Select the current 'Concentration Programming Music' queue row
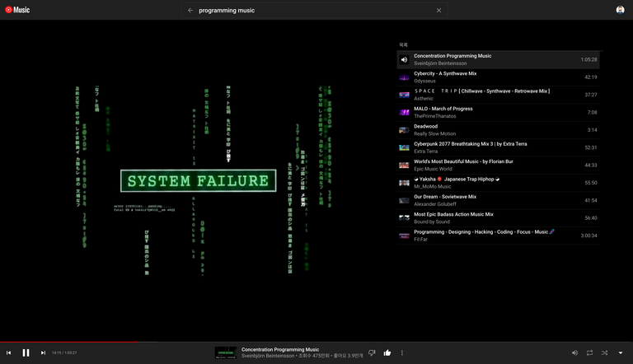The image size is (633, 364). point(498,60)
